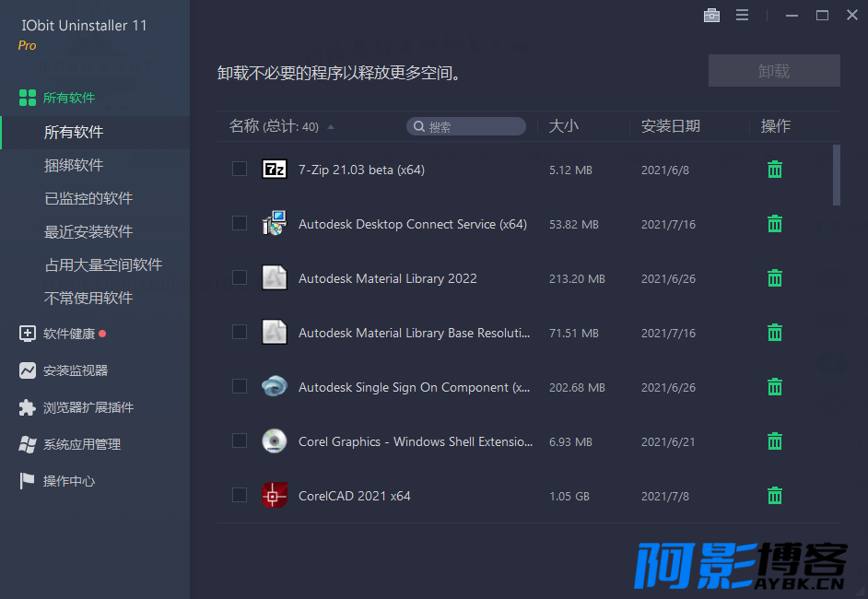The height and width of the screenshot is (599, 868).
Task: Click the size value 213.20 MB
Action: [x=577, y=278]
